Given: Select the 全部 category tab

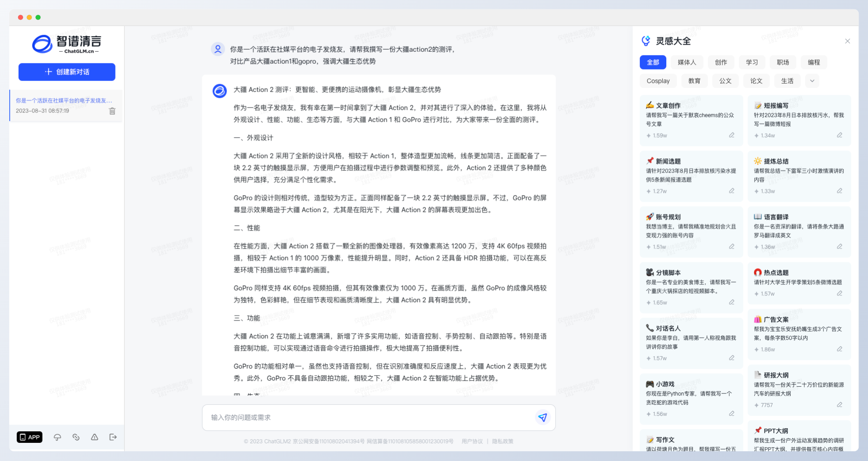Looking at the screenshot, I should (x=653, y=62).
